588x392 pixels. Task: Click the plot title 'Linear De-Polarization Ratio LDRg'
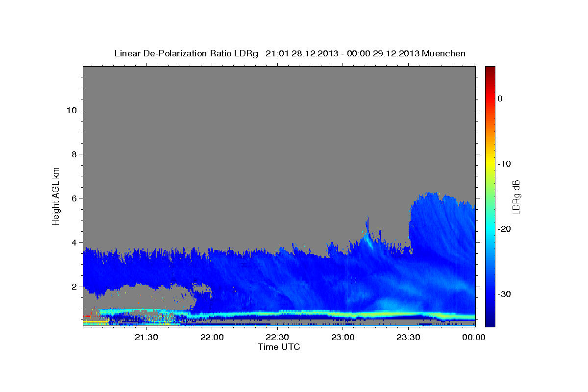(x=186, y=53)
